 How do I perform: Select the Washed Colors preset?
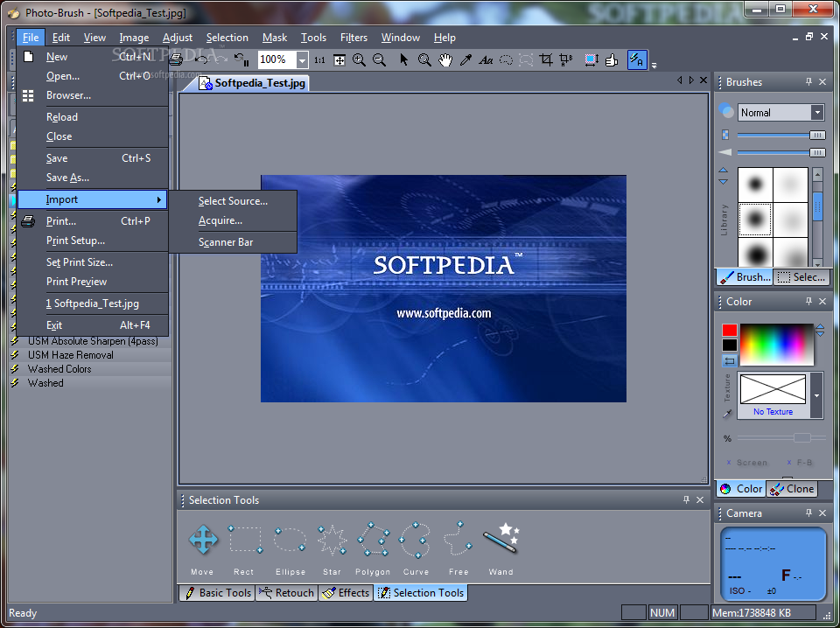pyautogui.click(x=59, y=369)
